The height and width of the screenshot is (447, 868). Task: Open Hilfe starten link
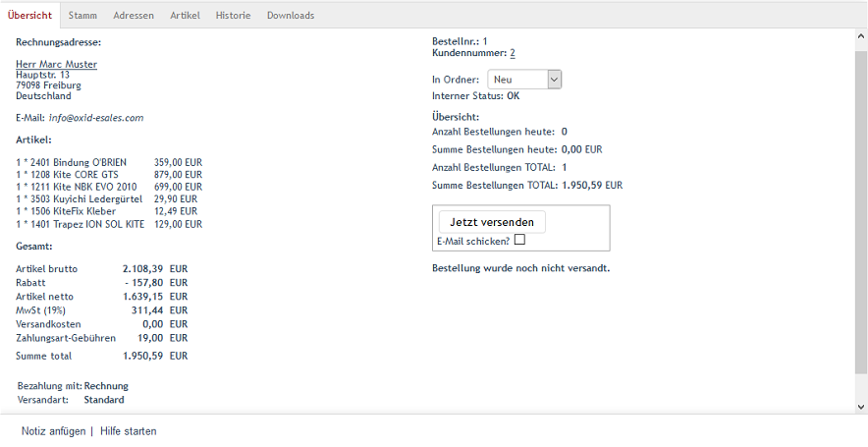128,431
